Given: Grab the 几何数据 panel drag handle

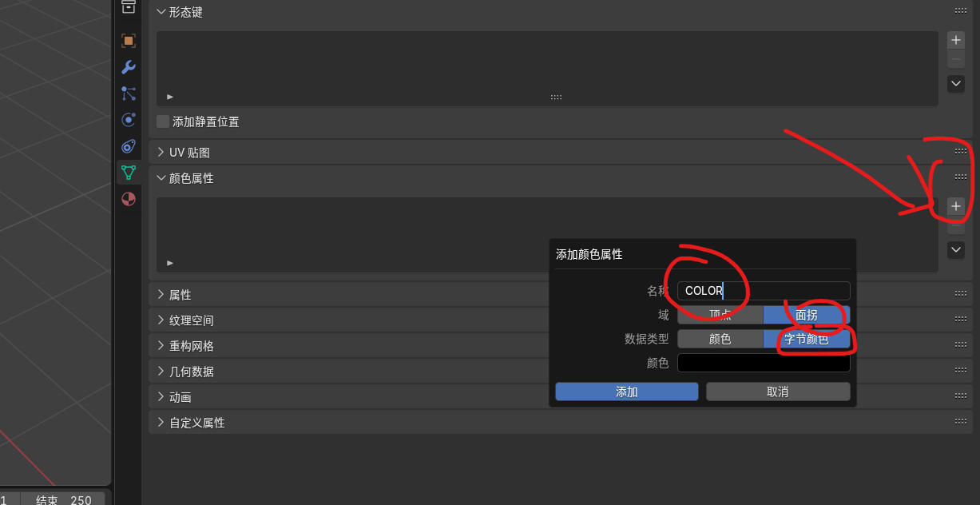Looking at the screenshot, I should (x=961, y=370).
